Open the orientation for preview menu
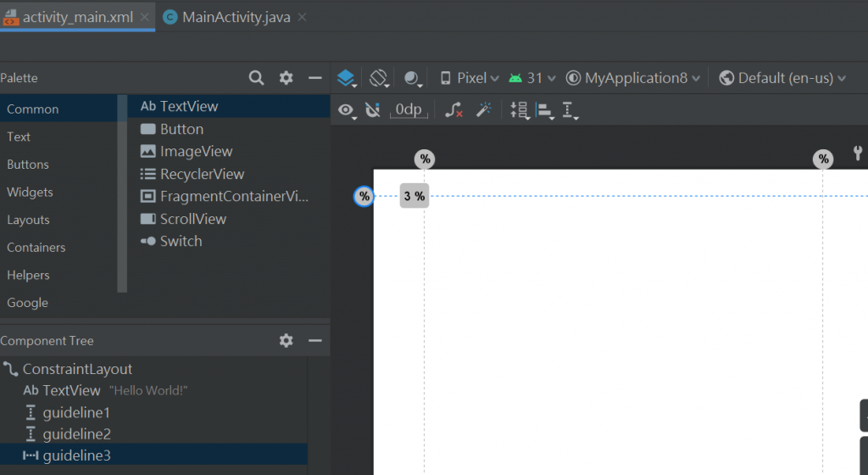Screen dimensions: 868x475 (379, 78)
